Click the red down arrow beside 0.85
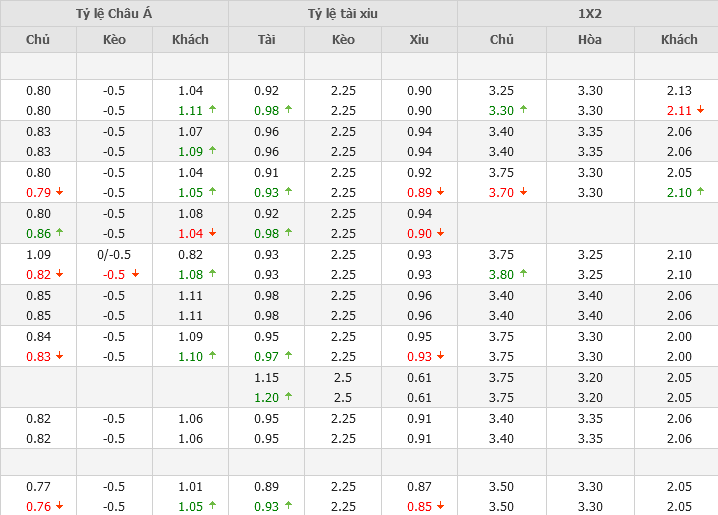Screen dimensions: 718x515 pos(441,506)
